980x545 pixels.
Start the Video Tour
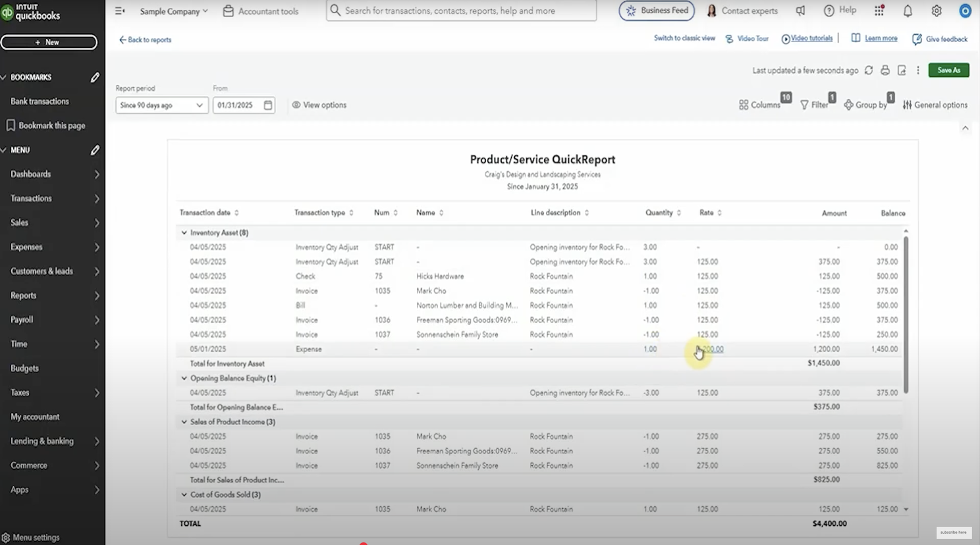(x=747, y=39)
